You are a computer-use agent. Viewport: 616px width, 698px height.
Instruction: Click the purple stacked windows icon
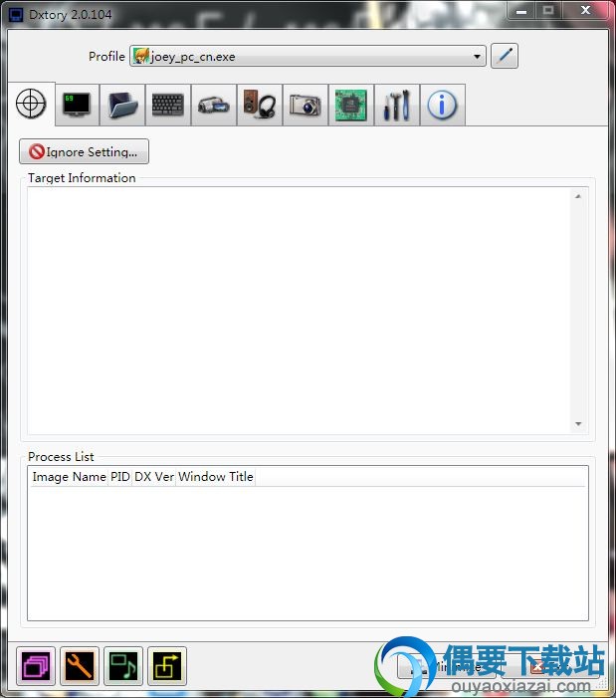pos(36,666)
